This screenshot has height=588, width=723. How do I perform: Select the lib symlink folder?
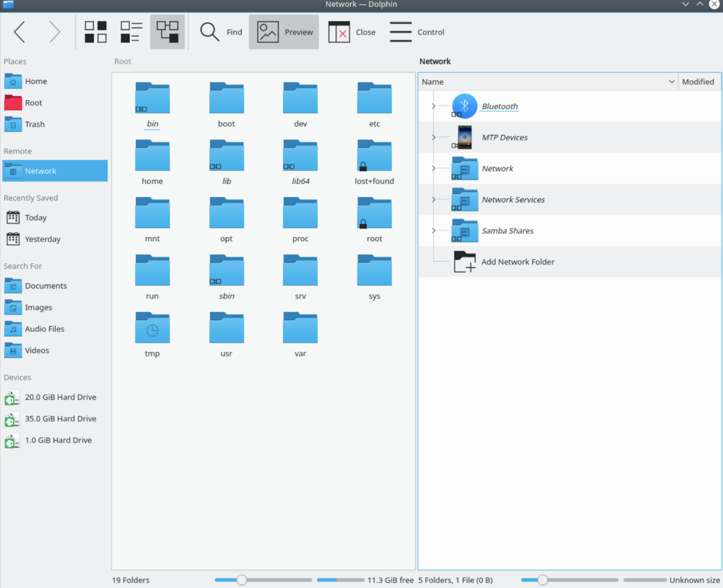pyautogui.click(x=226, y=163)
